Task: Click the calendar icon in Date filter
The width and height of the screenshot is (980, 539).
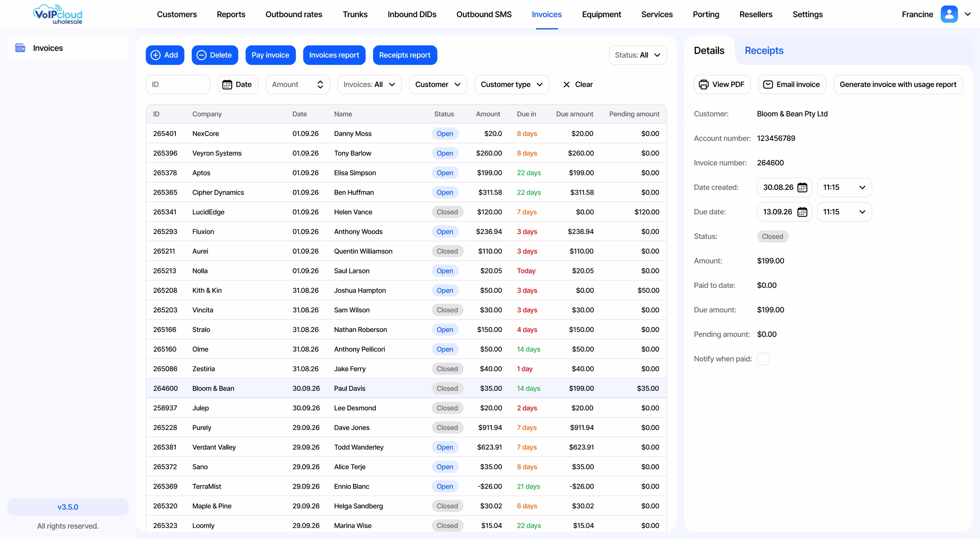Action: [227, 84]
